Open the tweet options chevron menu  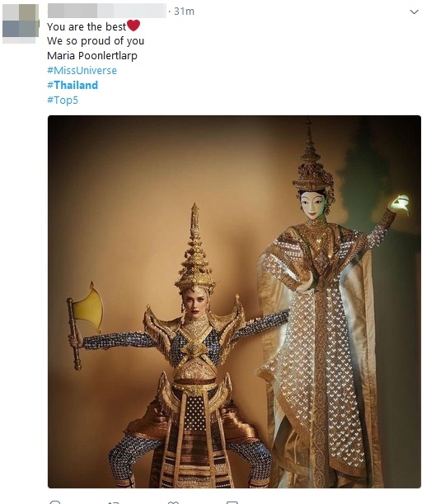[414, 12]
